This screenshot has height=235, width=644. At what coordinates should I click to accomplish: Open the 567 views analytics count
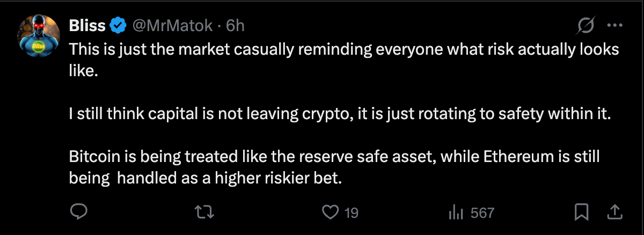[482, 213]
